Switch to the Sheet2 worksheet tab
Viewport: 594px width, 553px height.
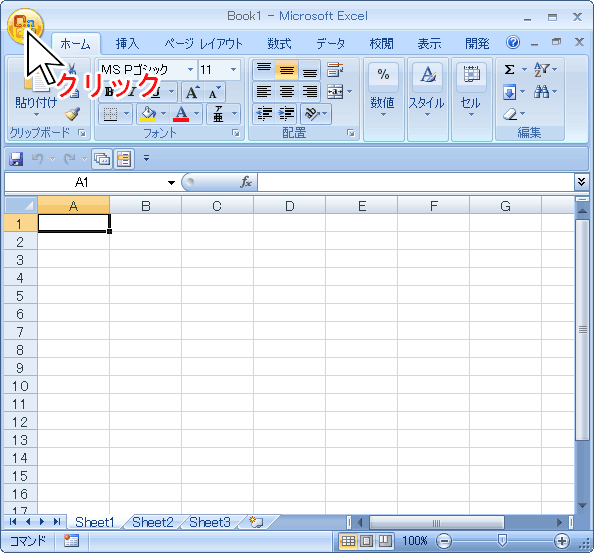[x=153, y=522]
